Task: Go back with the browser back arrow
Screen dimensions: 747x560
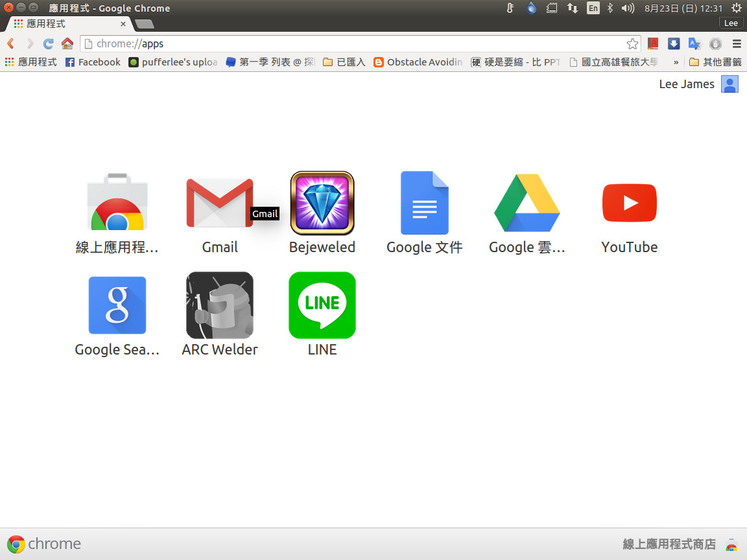Action: (x=11, y=44)
